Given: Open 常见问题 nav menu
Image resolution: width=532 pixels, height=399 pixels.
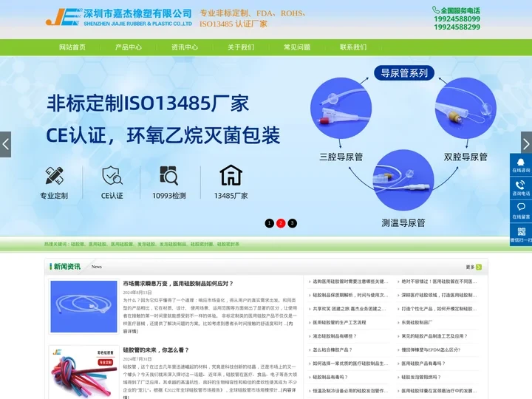Looking at the screenshot, I should 297,47.
